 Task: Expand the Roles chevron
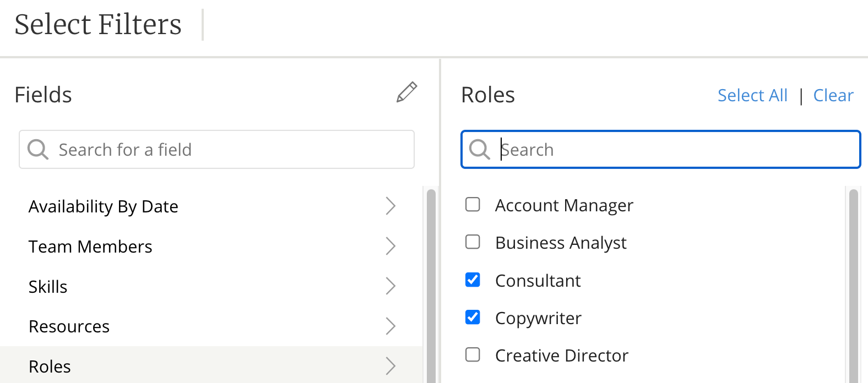click(x=390, y=366)
